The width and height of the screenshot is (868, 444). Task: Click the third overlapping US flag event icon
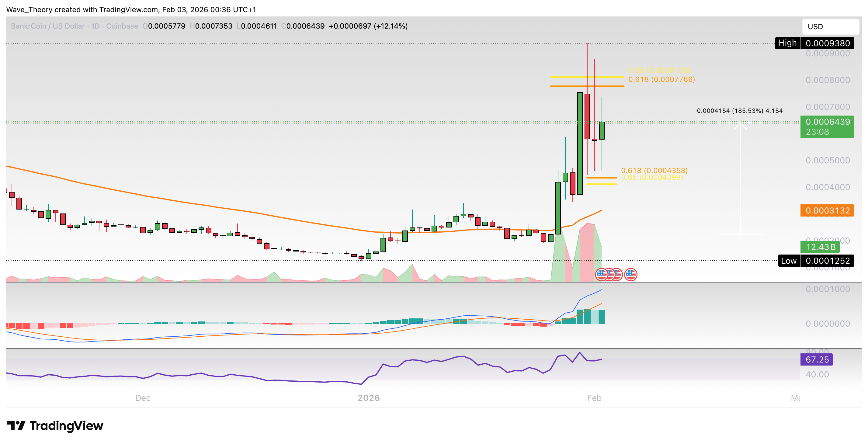point(618,275)
